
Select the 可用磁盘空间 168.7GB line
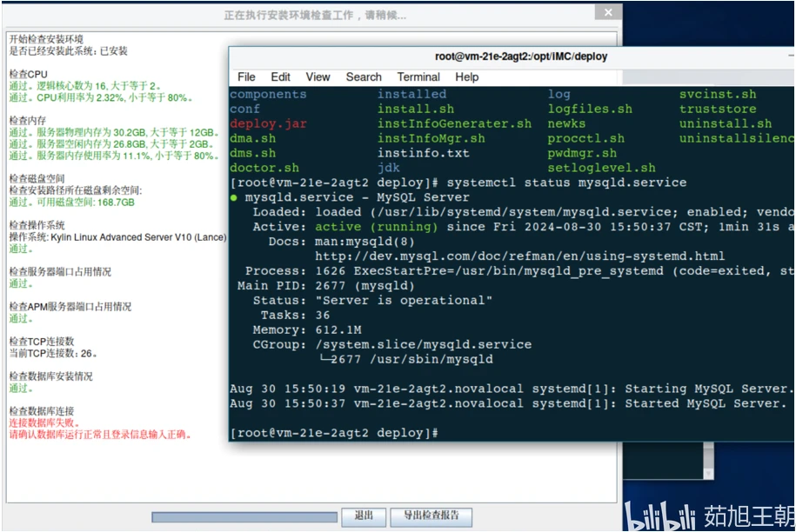pos(72,203)
